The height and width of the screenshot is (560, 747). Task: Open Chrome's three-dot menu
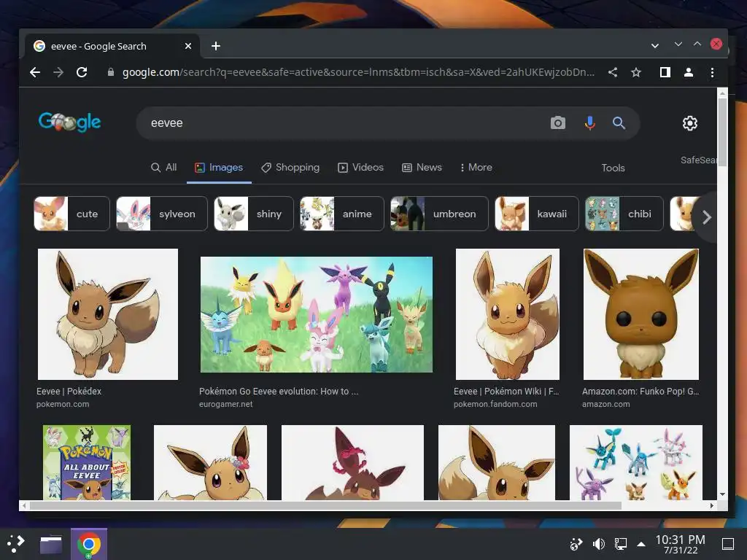(x=712, y=72)
